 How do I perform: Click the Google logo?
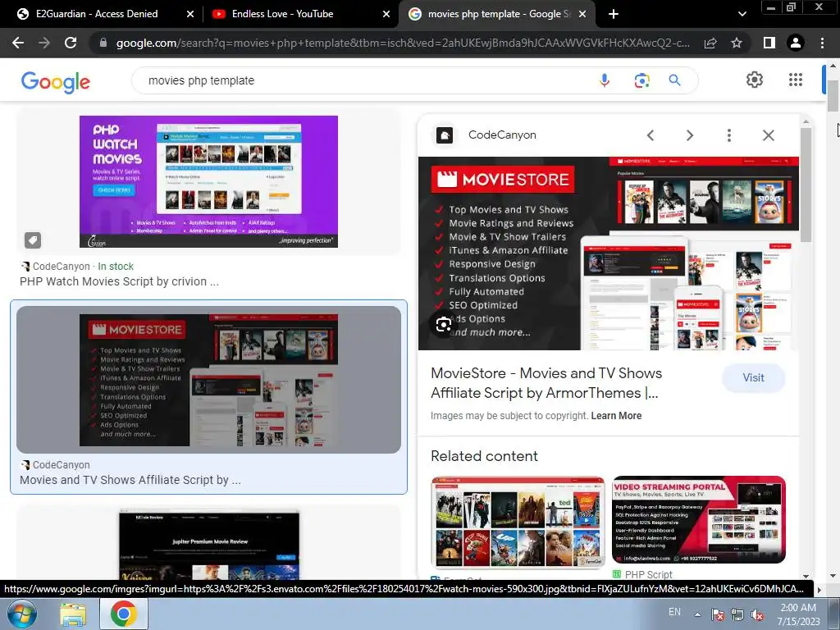click(x=56, y=82)
